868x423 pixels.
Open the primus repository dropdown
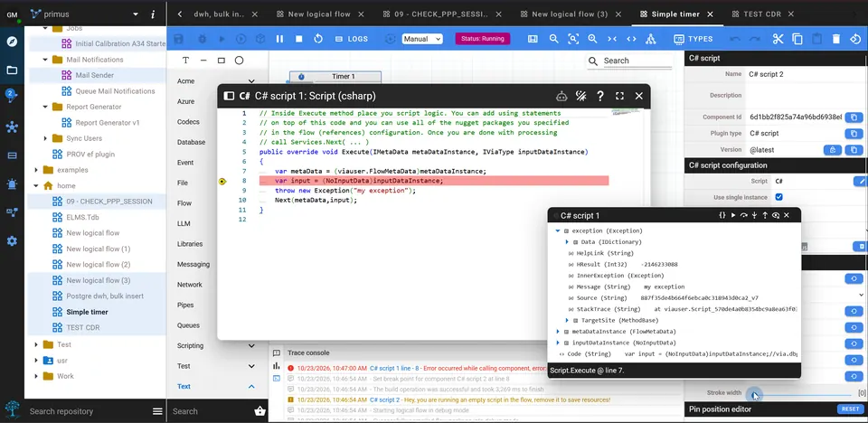136,14
